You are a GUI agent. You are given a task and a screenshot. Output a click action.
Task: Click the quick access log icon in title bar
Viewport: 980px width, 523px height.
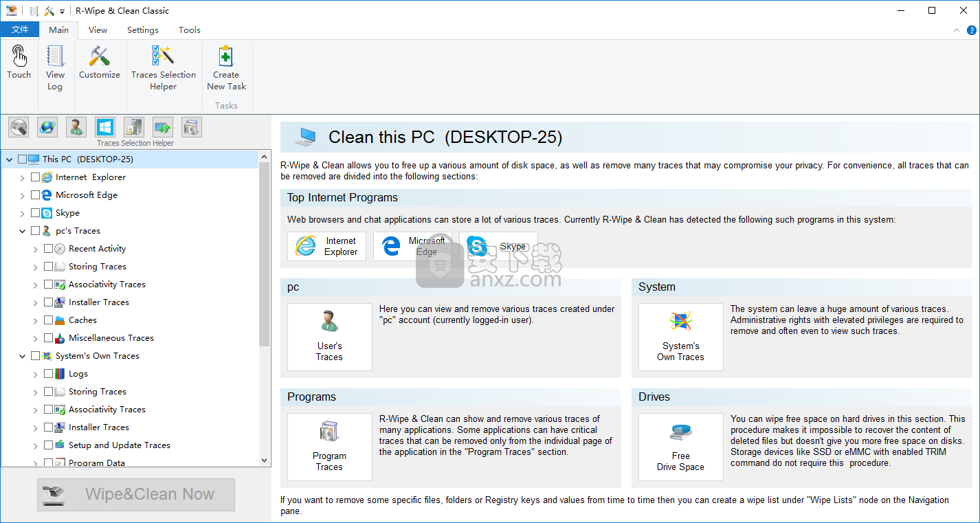34,11
